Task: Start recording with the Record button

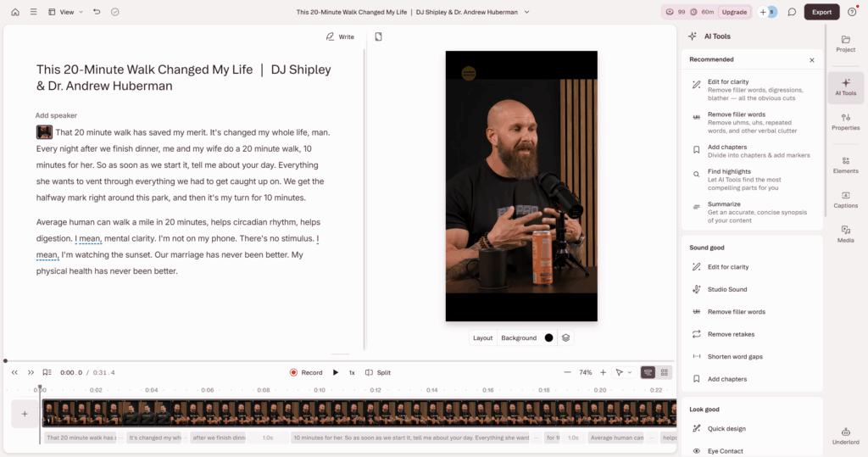Action: tap(306, 373)
